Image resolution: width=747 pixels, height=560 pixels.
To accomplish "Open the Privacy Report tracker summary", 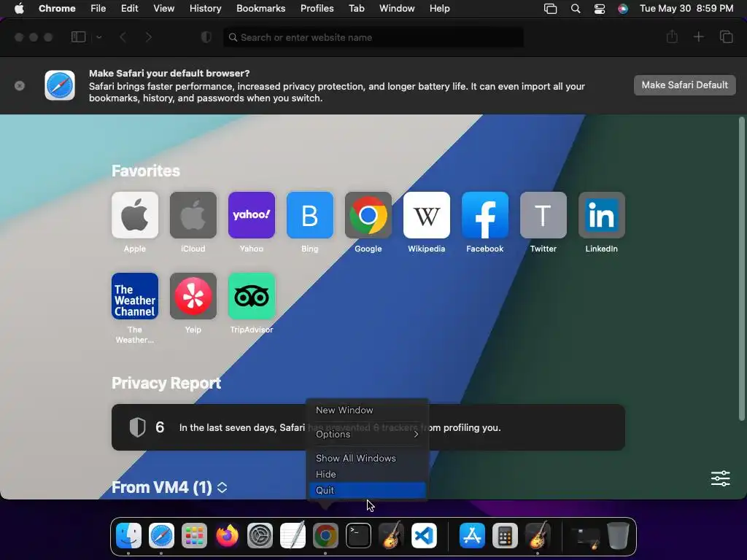I will click(368, 427).
